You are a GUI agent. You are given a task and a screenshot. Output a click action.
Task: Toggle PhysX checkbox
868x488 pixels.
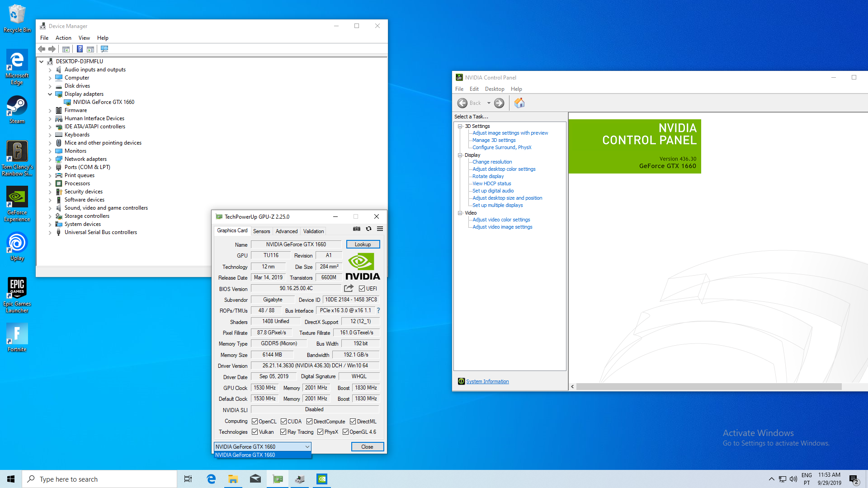320,432
